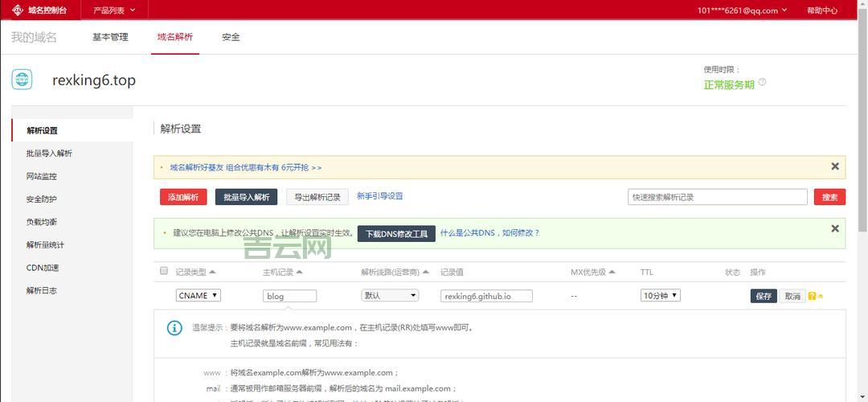Click the TTL column header

click(x=646, y=273)
